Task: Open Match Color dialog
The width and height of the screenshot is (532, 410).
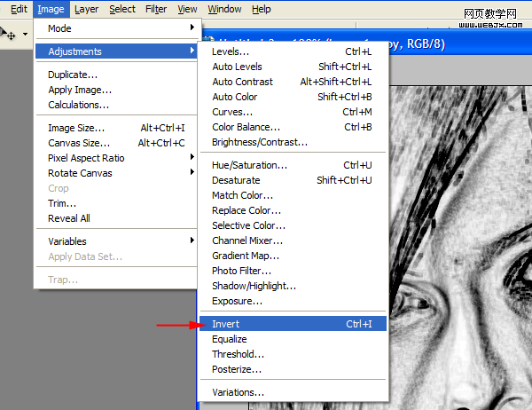Action: [293, 195]
